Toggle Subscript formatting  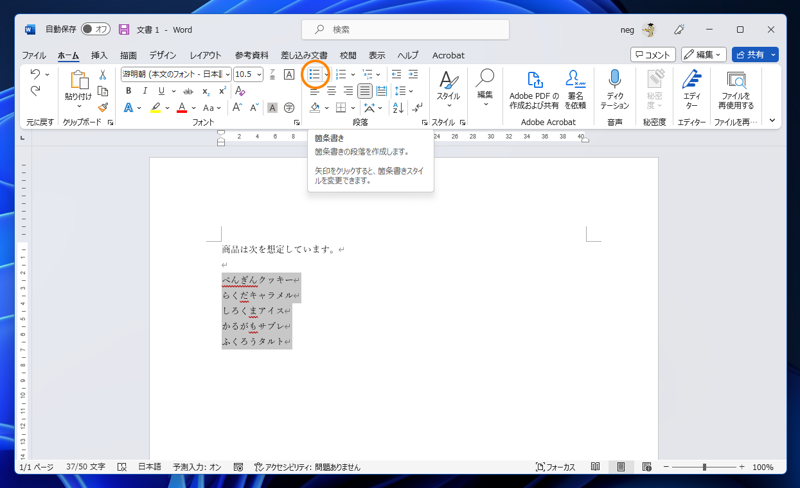[x=206, y=91]
